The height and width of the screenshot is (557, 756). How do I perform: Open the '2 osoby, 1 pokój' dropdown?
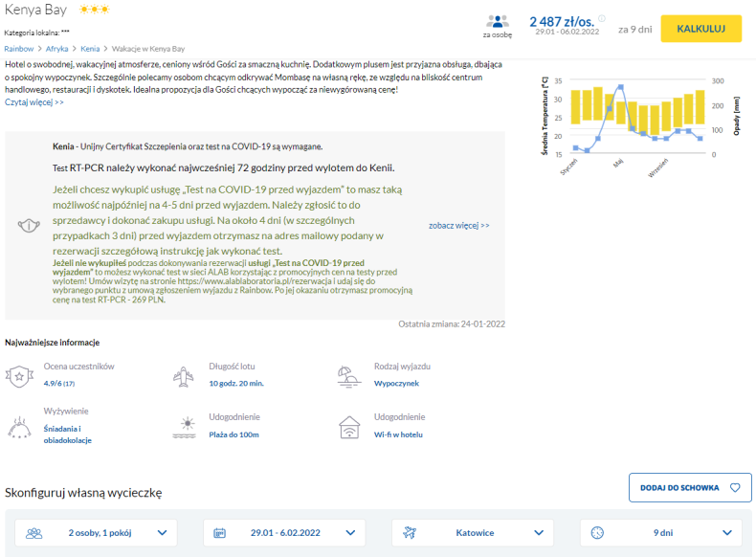point(96,533)
